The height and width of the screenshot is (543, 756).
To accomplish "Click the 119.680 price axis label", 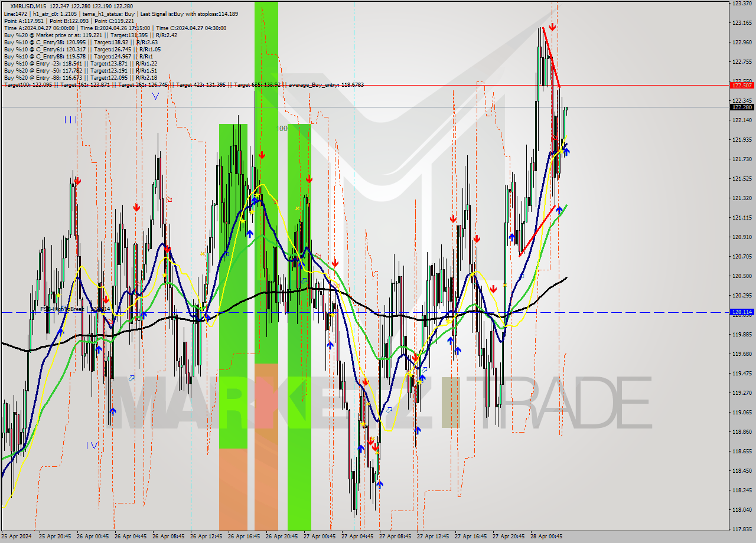I will pos(742,354).
